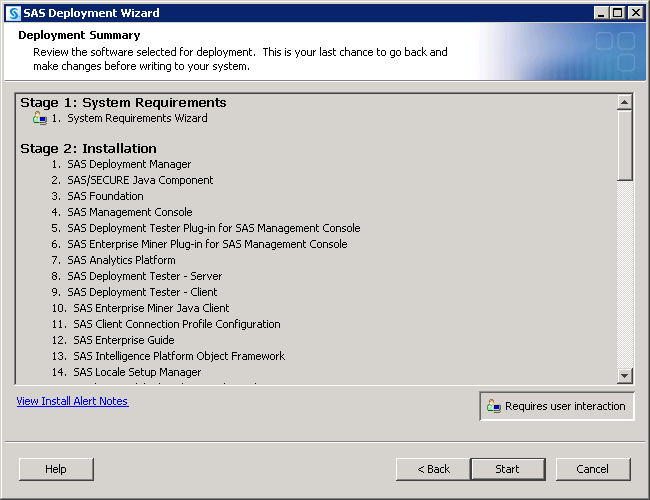
Task: Click the user interaction icon beside System Requirements Wizard
Action: tap(40, 118)
